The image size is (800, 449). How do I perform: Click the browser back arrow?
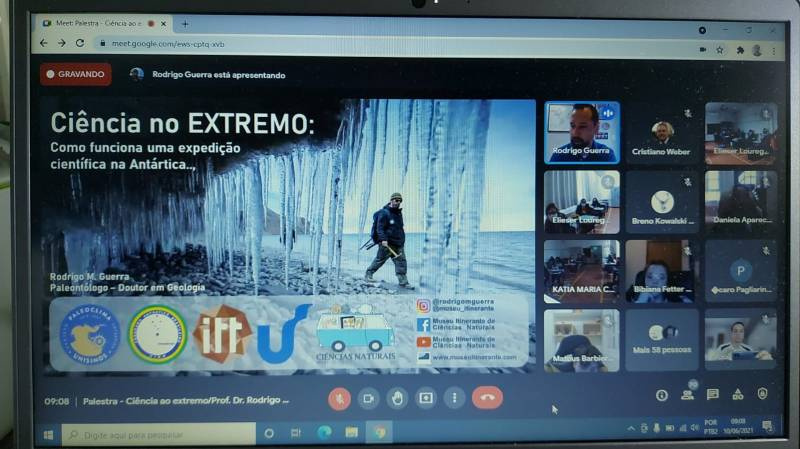pos(43,43)
